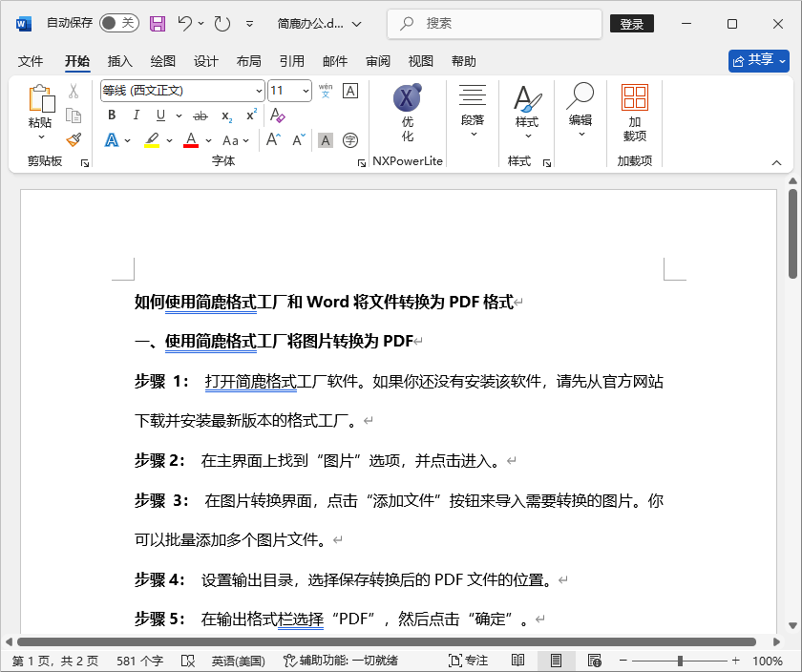
Task: Increase font size with the A^ icon
Action: (x=270, y=138)
